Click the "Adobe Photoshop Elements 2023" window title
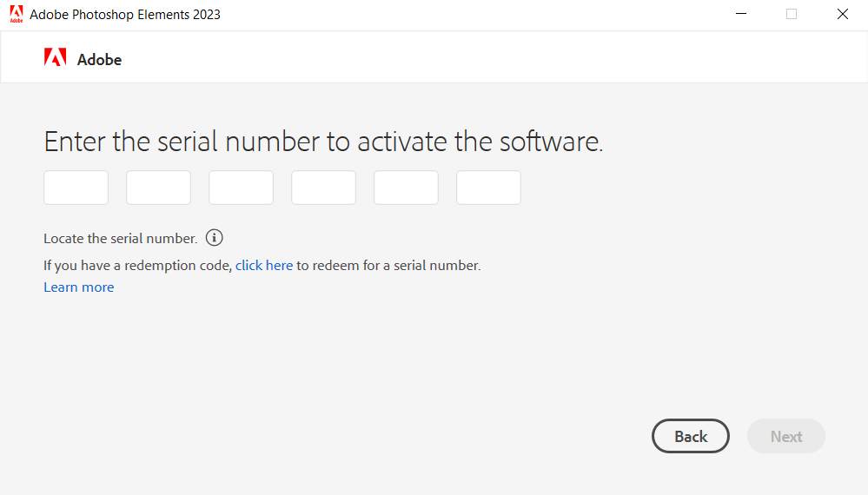Viewport: 868px width, 495px height. click(x=125, y=15)
